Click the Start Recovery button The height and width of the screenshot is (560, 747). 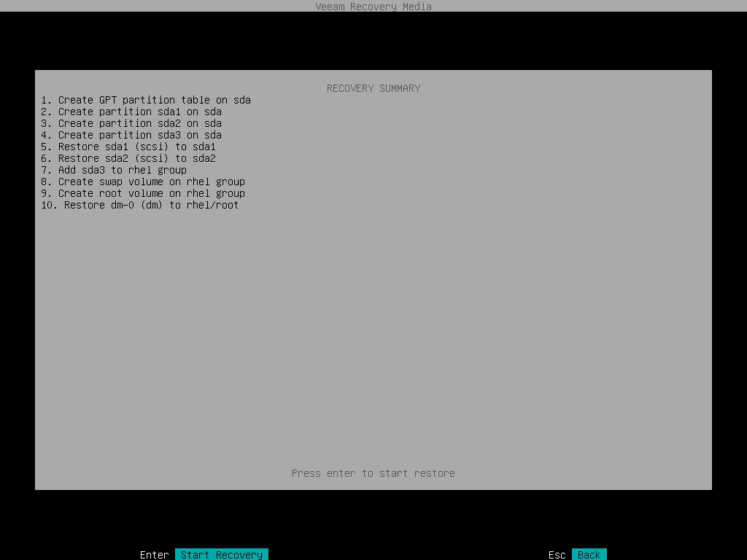click(222, 554)
